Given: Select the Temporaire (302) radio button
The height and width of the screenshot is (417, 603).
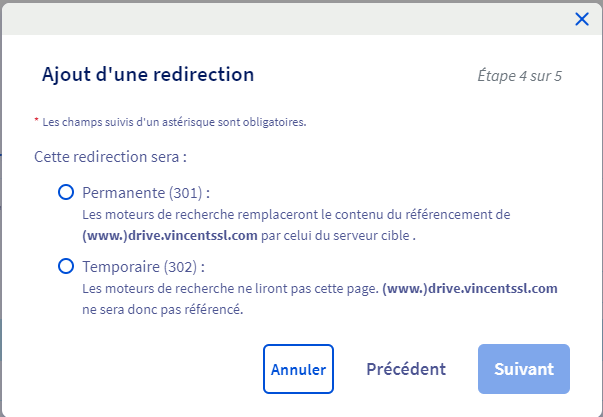Looking at the screenshot, I should tap(66, 266).
